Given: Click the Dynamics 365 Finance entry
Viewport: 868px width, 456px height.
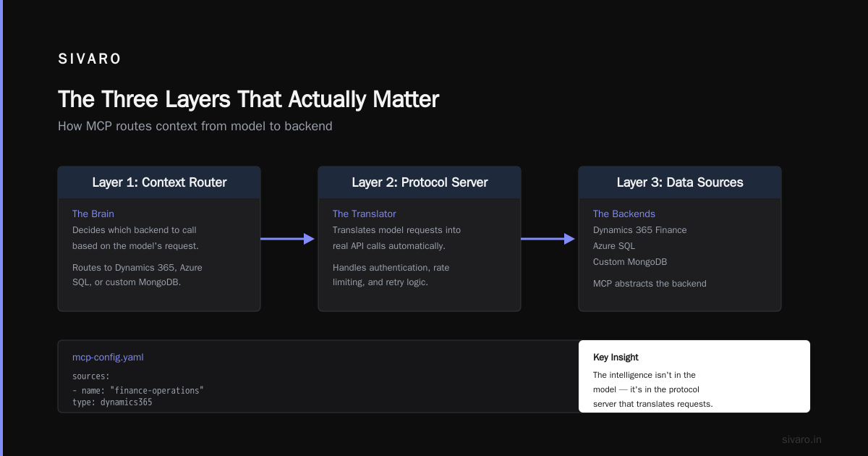Looking at the screenshot, I should click(x=640, y=230).
